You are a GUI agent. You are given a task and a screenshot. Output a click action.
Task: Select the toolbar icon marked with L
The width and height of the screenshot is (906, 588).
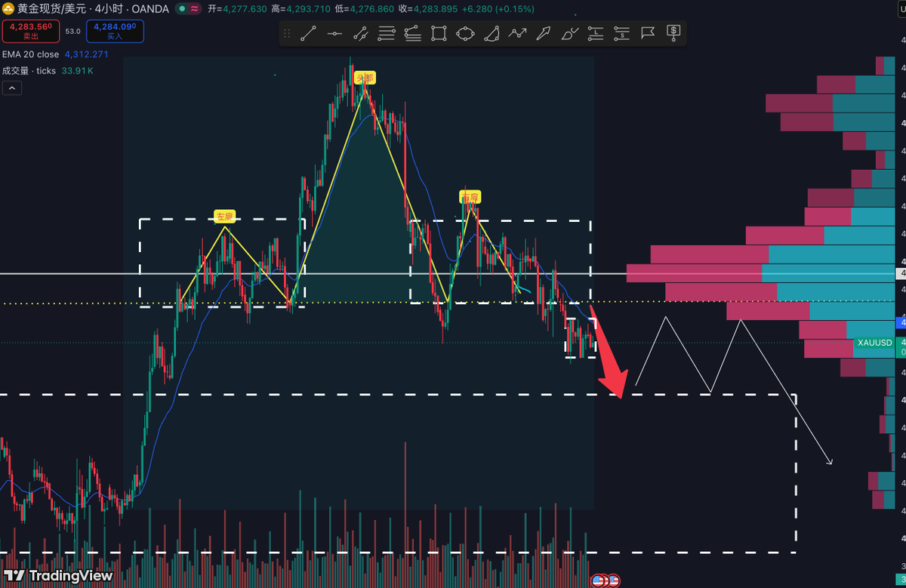click(596, 32)
